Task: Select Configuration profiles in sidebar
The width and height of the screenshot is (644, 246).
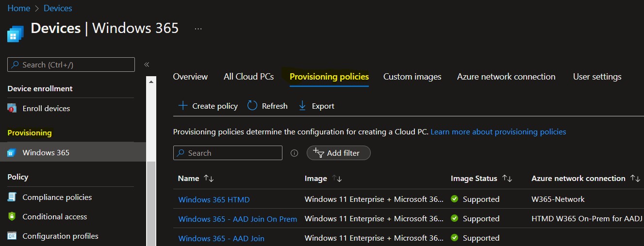Action: (60, 236)
